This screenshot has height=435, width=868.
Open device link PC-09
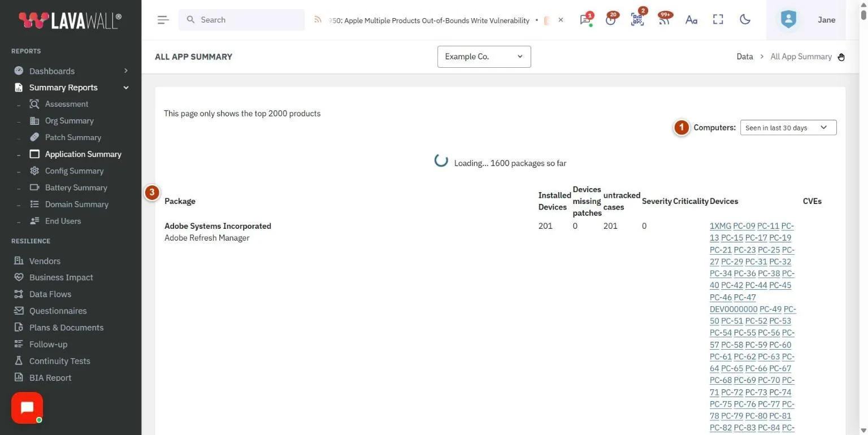coord(744,226)
